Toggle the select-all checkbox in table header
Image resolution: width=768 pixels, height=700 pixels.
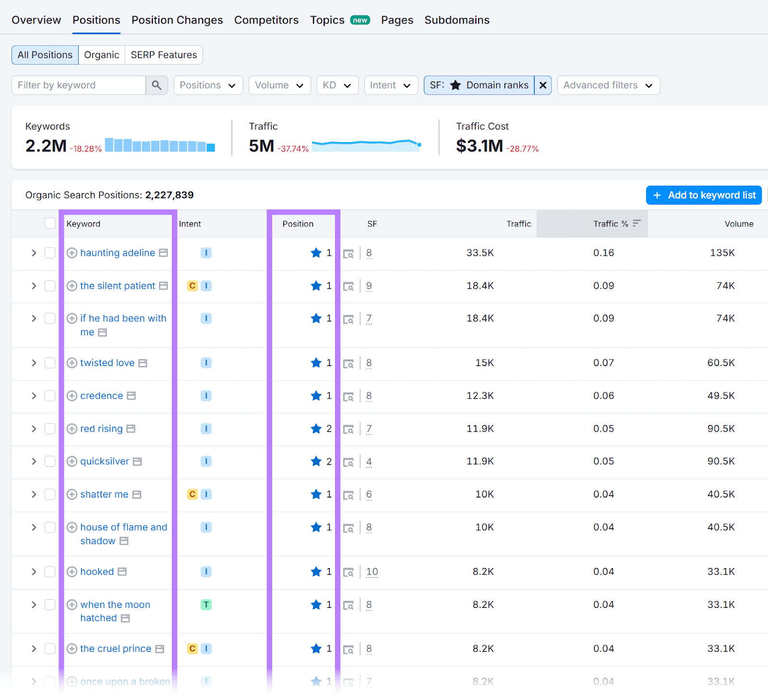coord(50,223)
